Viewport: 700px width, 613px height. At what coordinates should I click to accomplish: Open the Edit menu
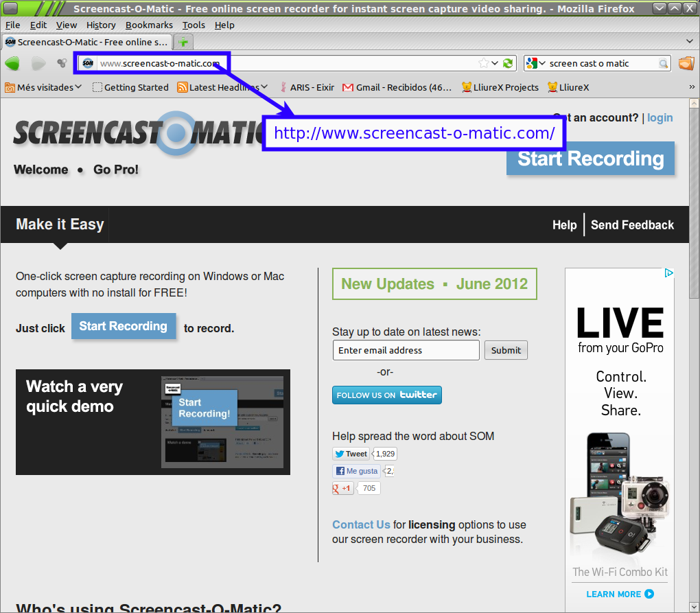[x=38, y=25]
